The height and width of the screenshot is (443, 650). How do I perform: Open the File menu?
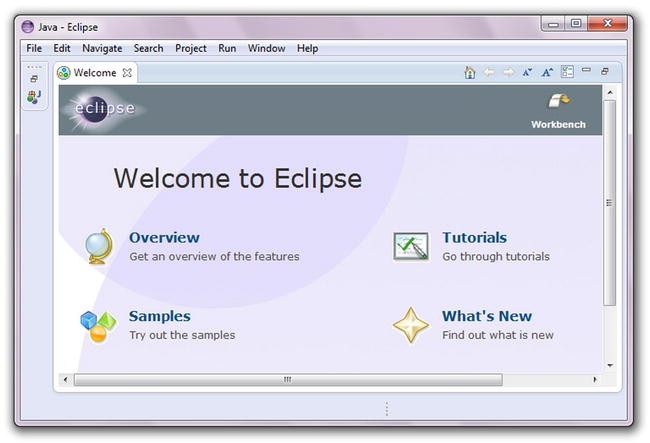(x=34, y=48)
